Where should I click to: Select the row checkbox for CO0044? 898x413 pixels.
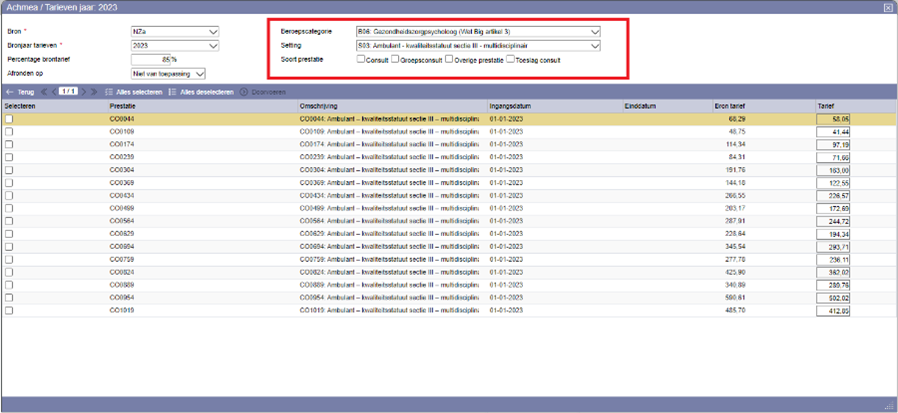[9, 118]
